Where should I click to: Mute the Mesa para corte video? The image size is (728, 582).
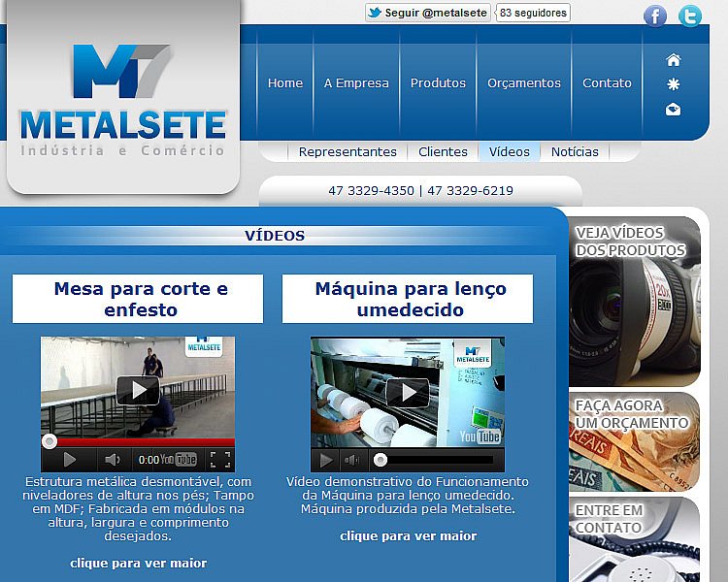point(112,460)
